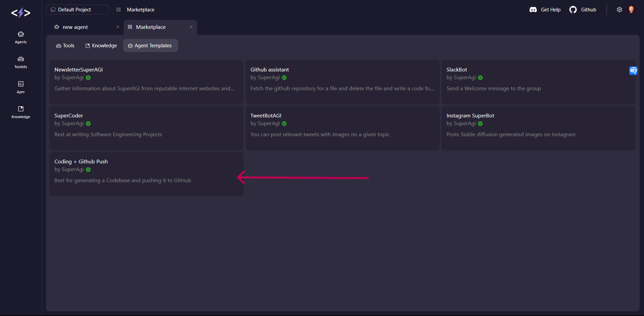Click verified badge on SlackBot card
644x316 pixels.
click(x=480, y=78)
